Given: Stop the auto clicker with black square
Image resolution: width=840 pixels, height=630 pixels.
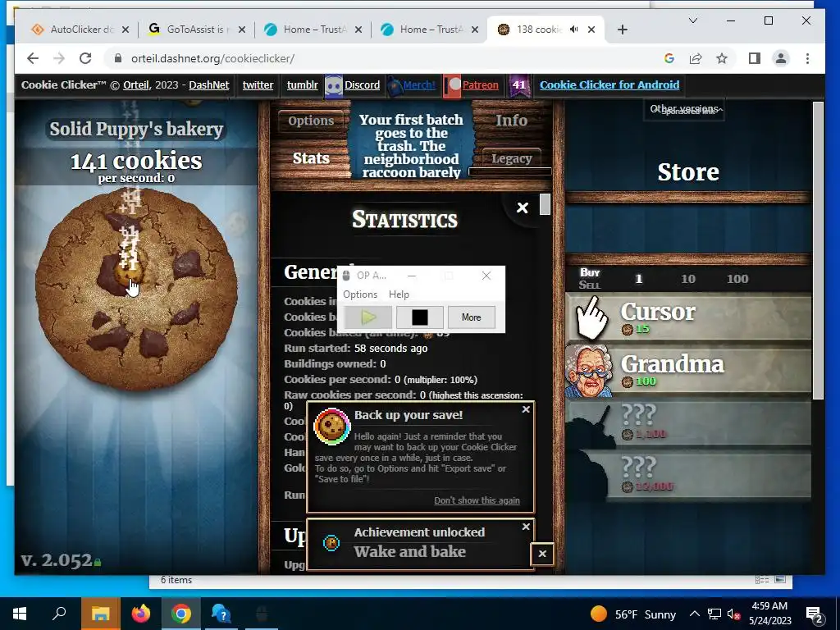Looking at the screenshot, I should coord(419,317).
